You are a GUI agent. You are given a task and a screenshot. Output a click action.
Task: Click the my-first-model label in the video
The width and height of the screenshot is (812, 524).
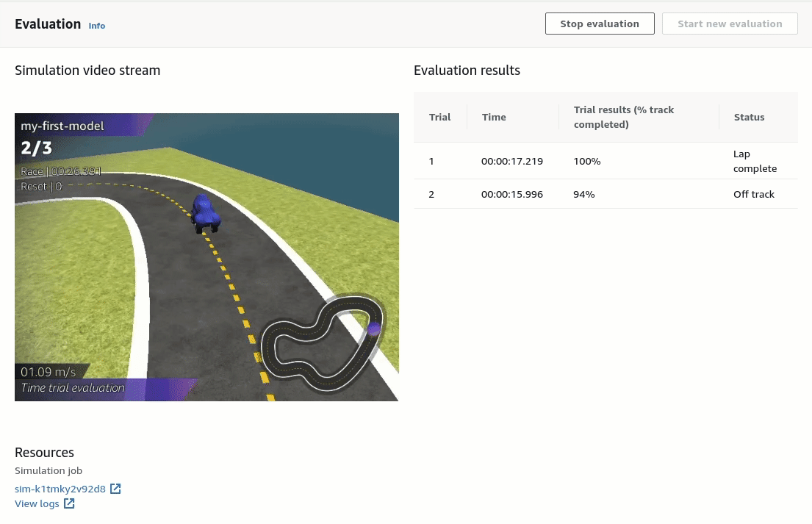coord(62,126)
